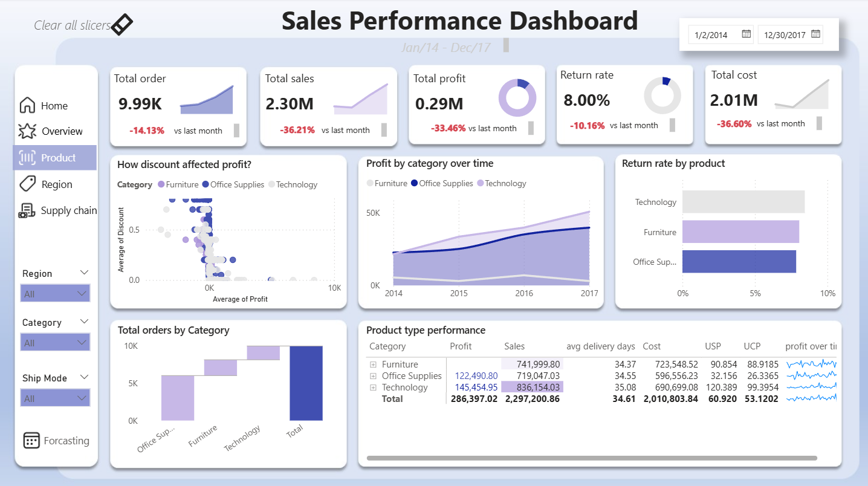Click the Forcasting calendar icon
The width and height of the screenshot is (868, 486).
tap(31, 441)
